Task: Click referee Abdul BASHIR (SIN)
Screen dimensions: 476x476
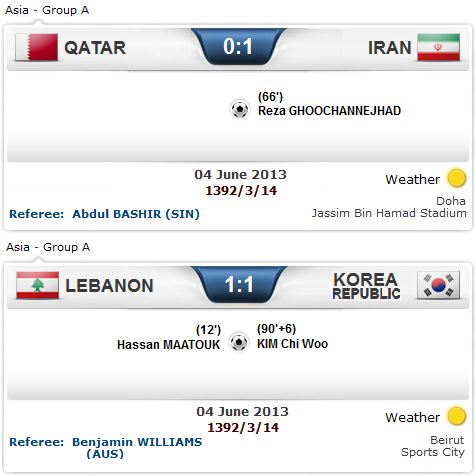Action: pos(136,214)
